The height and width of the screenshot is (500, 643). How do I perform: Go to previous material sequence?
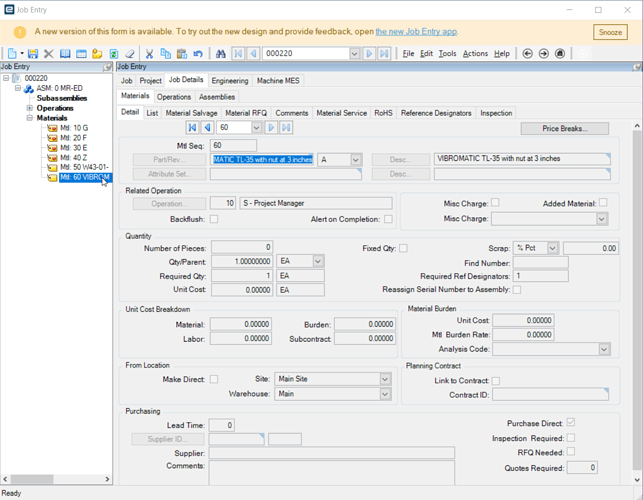coord(208,128)
